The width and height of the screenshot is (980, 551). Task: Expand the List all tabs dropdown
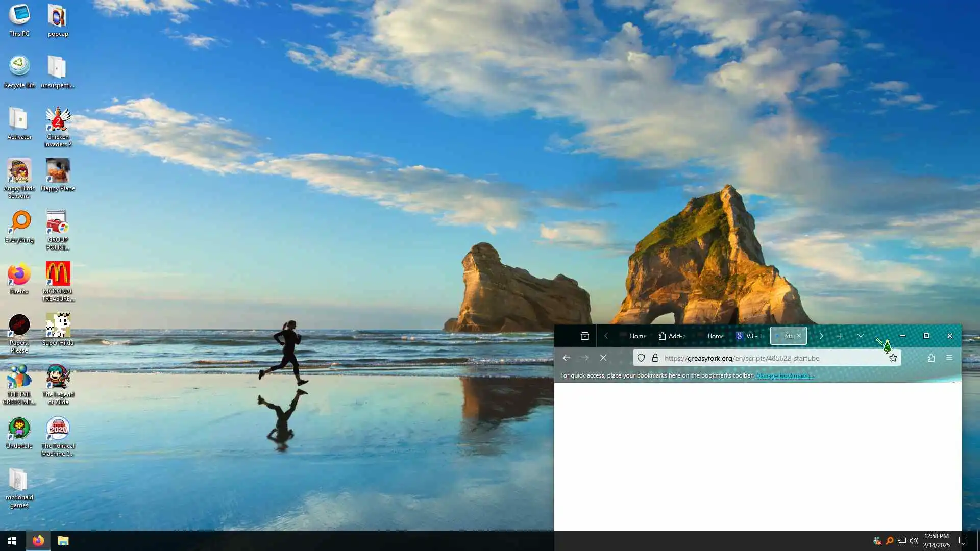(x=861, y=336)
